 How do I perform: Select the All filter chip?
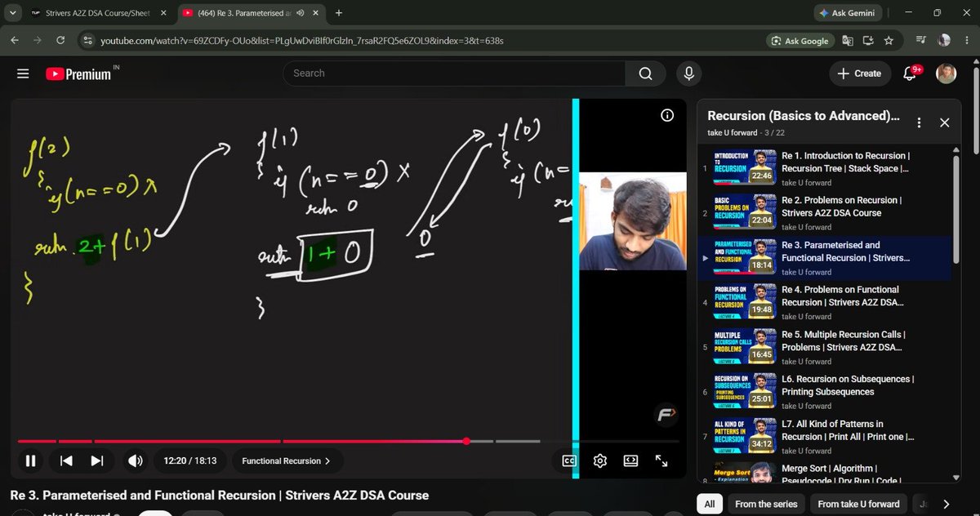[709, 504]
